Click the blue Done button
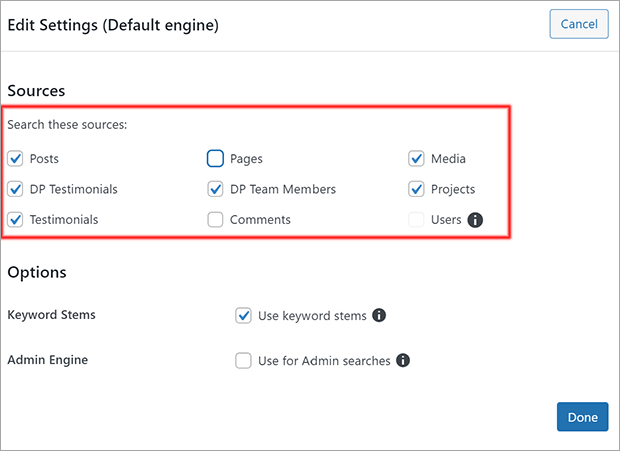The image size is (620, 451). point(582,417)
